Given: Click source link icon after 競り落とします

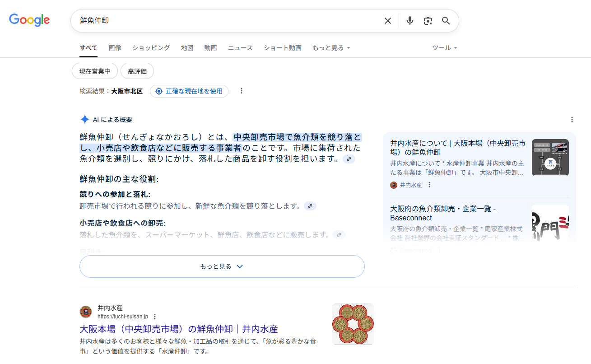Looking at the screenshot, I should click(310, 206).
